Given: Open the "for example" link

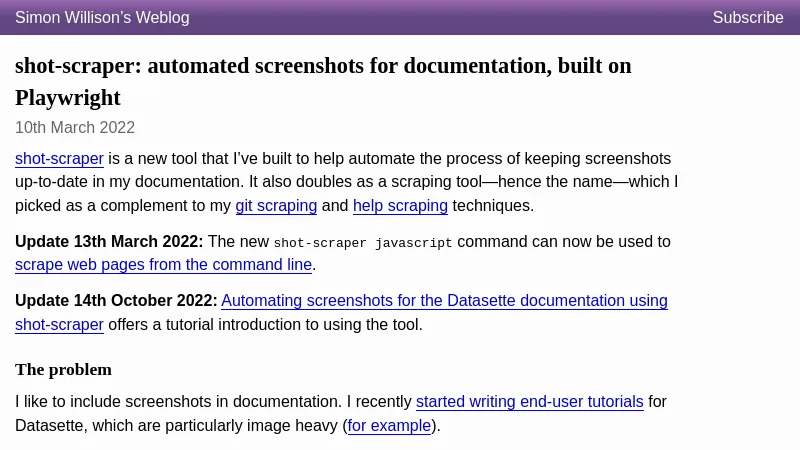Looking at the screenshot, I should pyautogui.click(x=389, y=426).
